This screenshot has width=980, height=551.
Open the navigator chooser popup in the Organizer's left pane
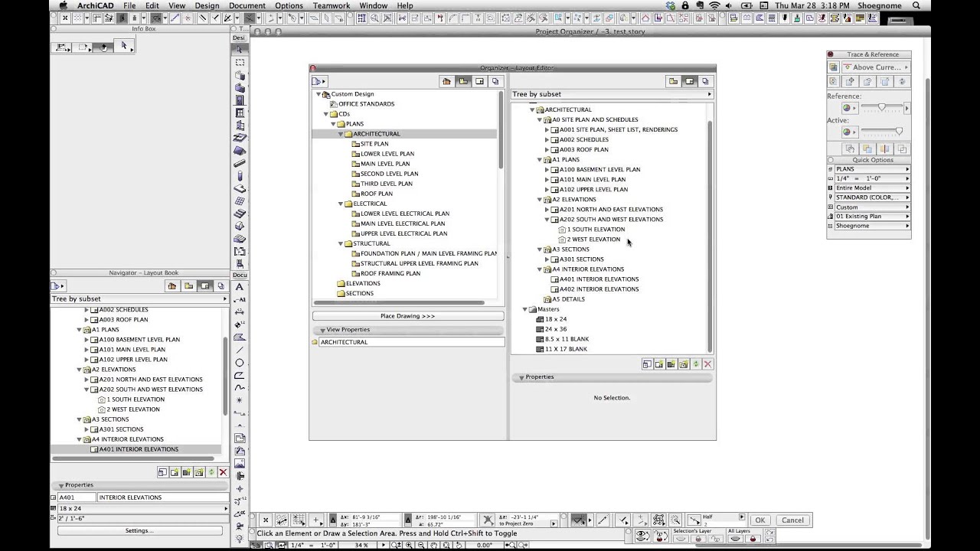click(x=319, y=81)
